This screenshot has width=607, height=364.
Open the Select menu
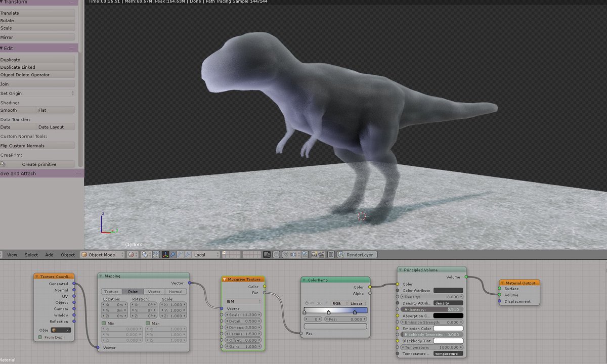(x=31, y=255)
